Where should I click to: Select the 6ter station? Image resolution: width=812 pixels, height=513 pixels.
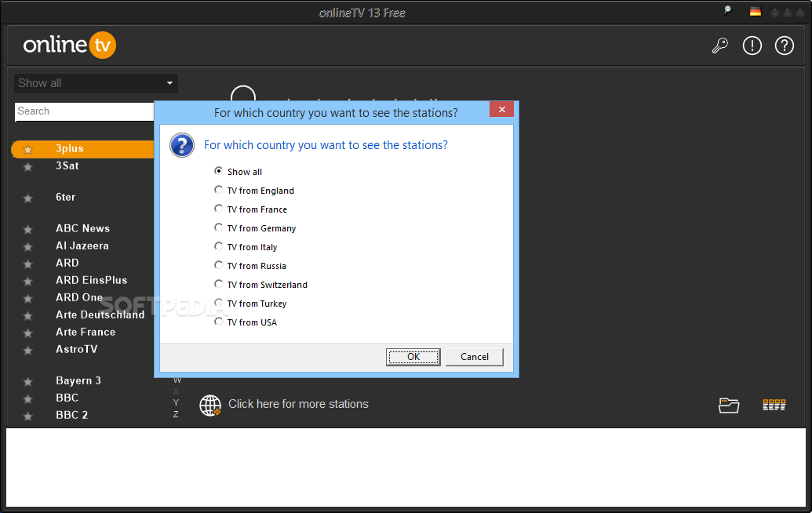[x=66, y=197]
